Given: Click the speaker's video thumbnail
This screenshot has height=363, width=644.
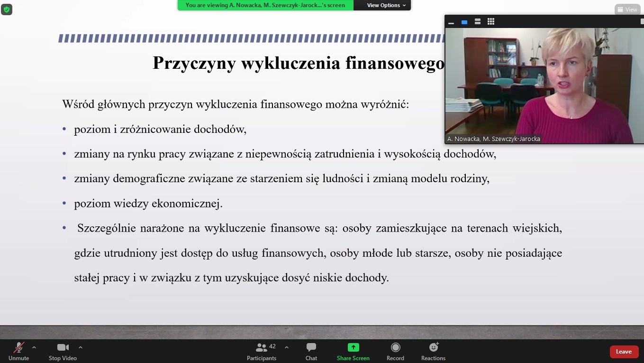Looking at the screenshot, I should [544, 85].
